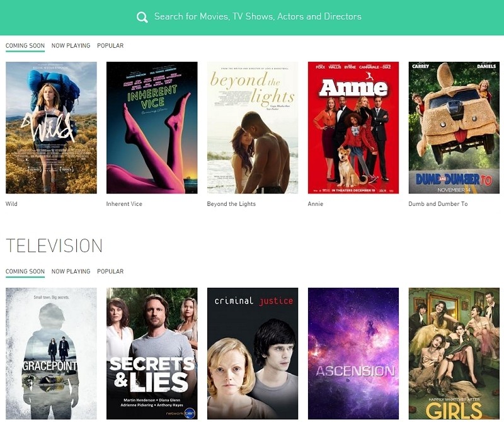
Task: Open the Dumb and Dumber To poster
Action: (454, 128)
